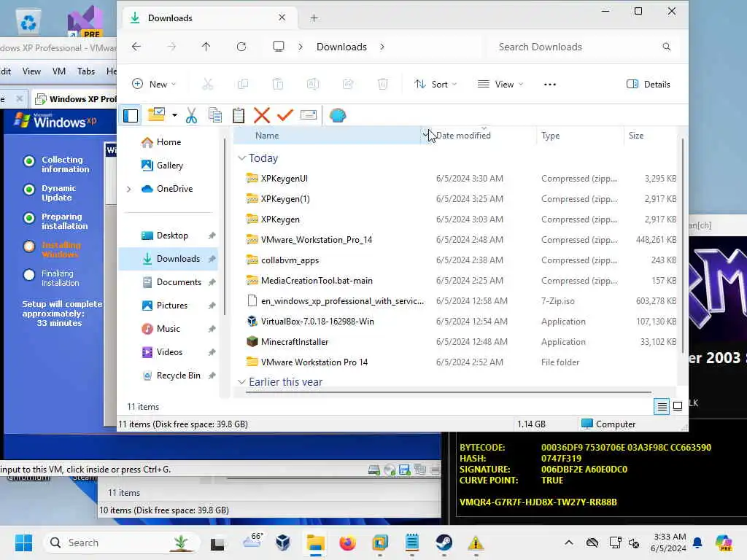Open the VM menu in the VMware window
The width and height of the screenshot is (747, 560).
(59, 71)
